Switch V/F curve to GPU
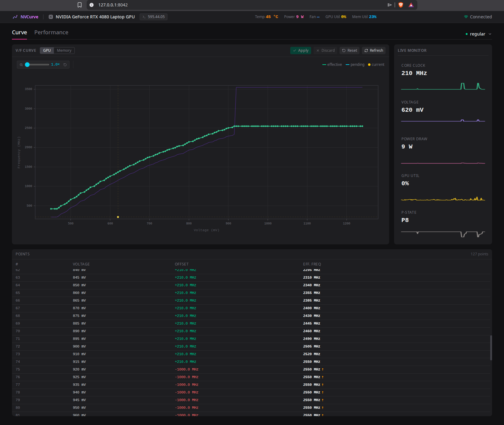 point(47,51)
